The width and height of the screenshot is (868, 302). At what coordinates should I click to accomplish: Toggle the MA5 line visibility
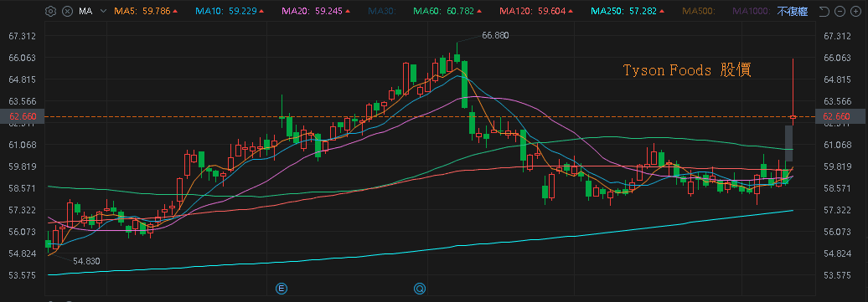(146, 11)
